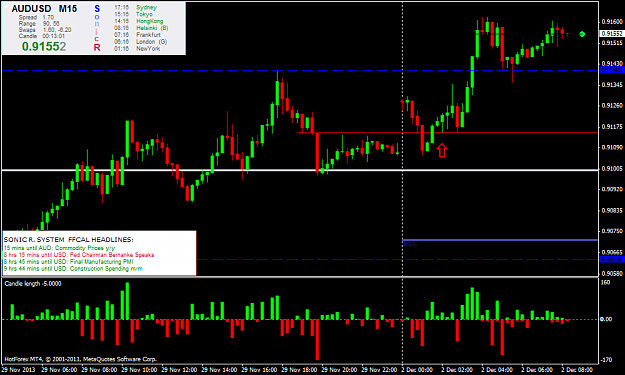Click the 0.91600 price scale label
This screenshot has height=375, width=625.
click(x=612, y=22)
